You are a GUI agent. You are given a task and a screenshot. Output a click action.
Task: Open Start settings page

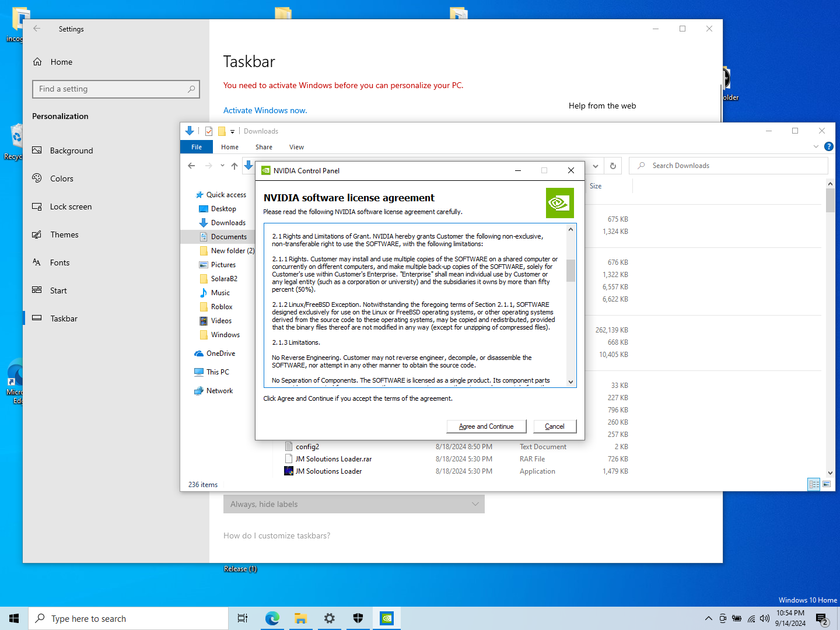[x=58, y=290]
